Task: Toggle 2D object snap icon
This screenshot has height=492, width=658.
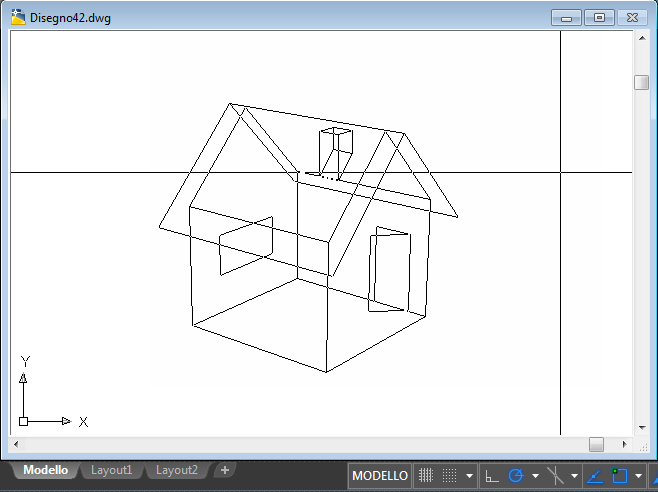Action: click(619, 476)
